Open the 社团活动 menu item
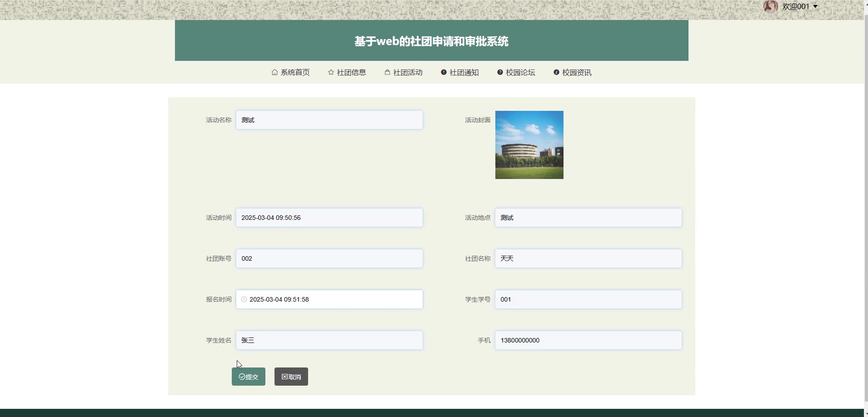Viewport: 868px width, 417px height. point(408,73)
